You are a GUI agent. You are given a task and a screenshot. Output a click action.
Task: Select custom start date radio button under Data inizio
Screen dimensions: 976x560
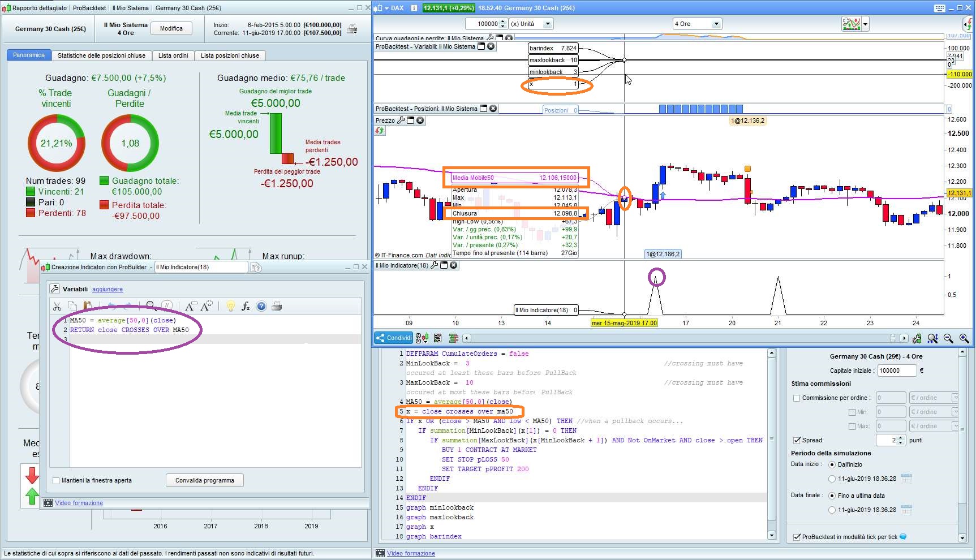coord(832,479)
